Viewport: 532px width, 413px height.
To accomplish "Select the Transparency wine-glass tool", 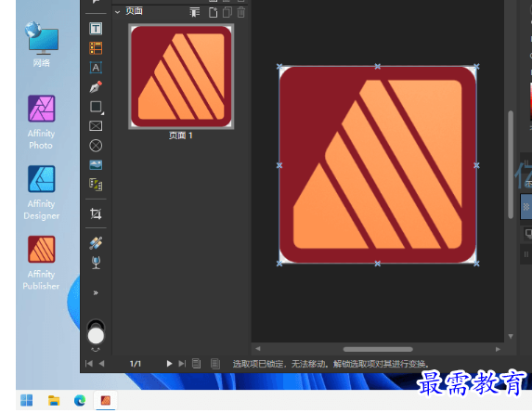I will [96, 263].
